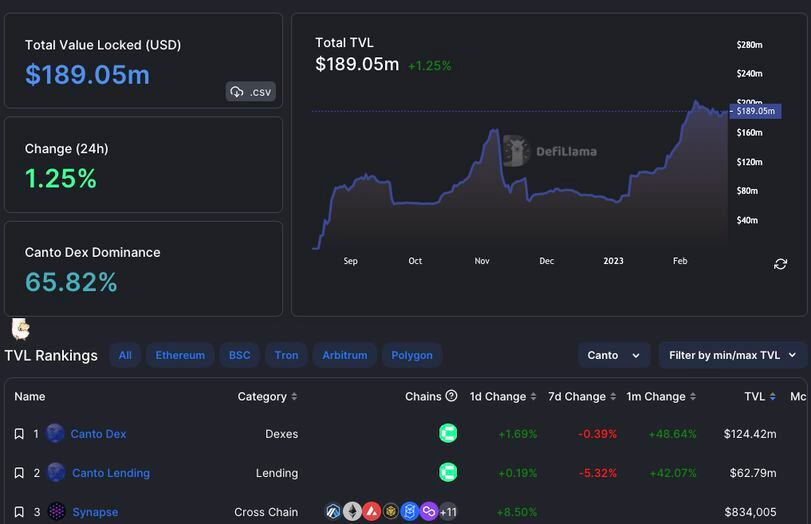
Task: Click the llama mascot icon above TVL Rankings
Action: (21, 329)
